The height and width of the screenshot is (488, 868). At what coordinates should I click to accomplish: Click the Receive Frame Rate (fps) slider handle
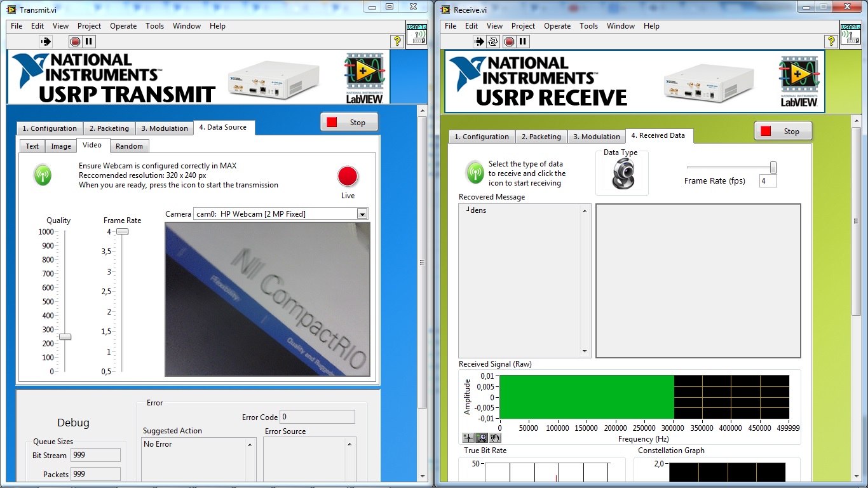click(773, 168)
